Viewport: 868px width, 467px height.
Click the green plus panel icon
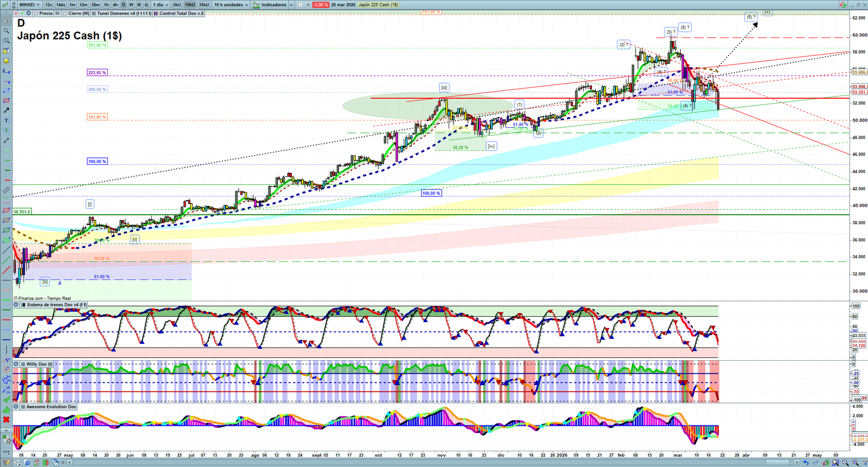point(22,14)
